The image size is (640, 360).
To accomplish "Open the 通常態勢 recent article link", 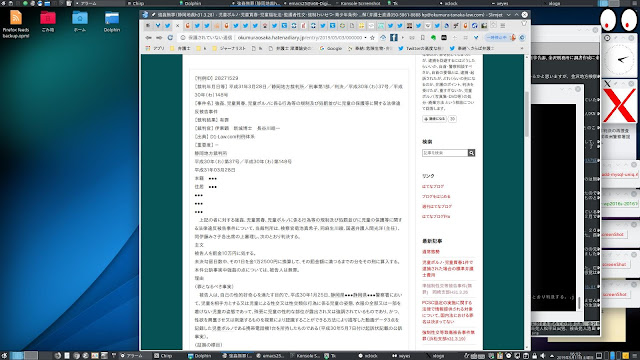I will tap(431, 252).
